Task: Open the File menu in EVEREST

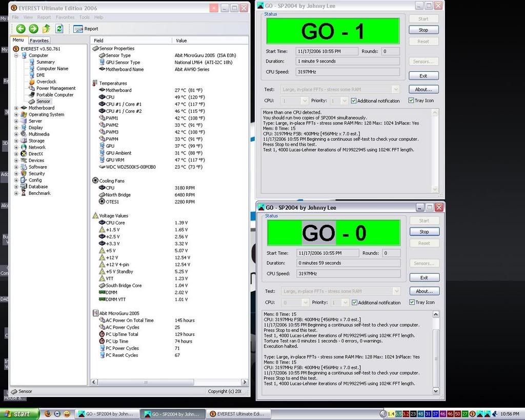Action: click(15, 17)
